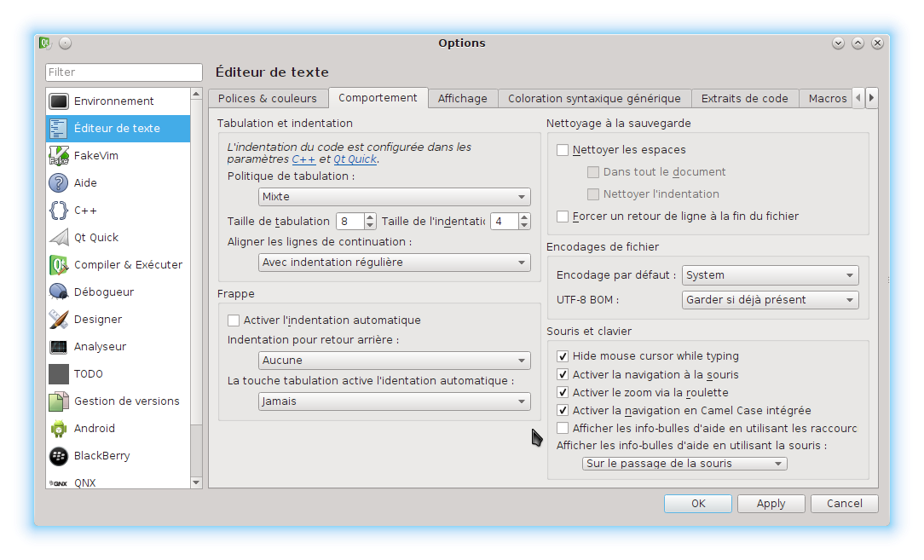The width and height of the screenshot is (924, 560).
Task: Click the Cancel button
Action: pos(845,504)
